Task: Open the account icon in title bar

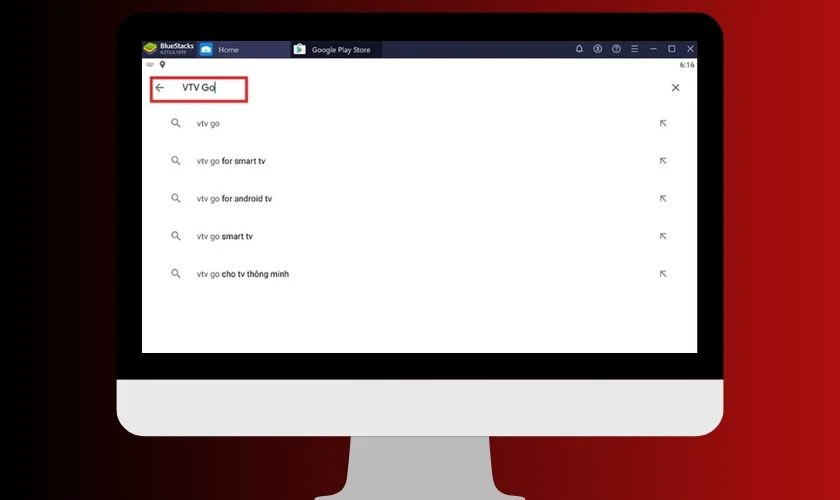Action: coord(598,49)
